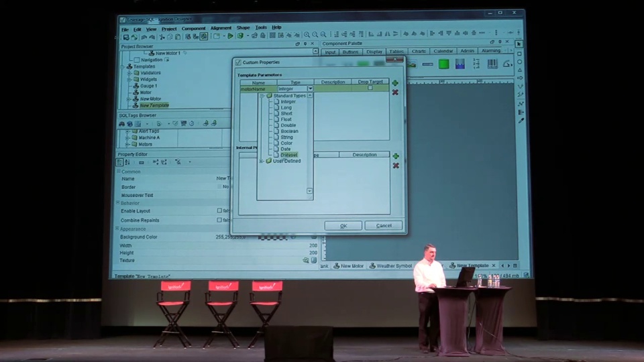
Task: Click green plus to add template parameter
Action: tap(395, 83)
